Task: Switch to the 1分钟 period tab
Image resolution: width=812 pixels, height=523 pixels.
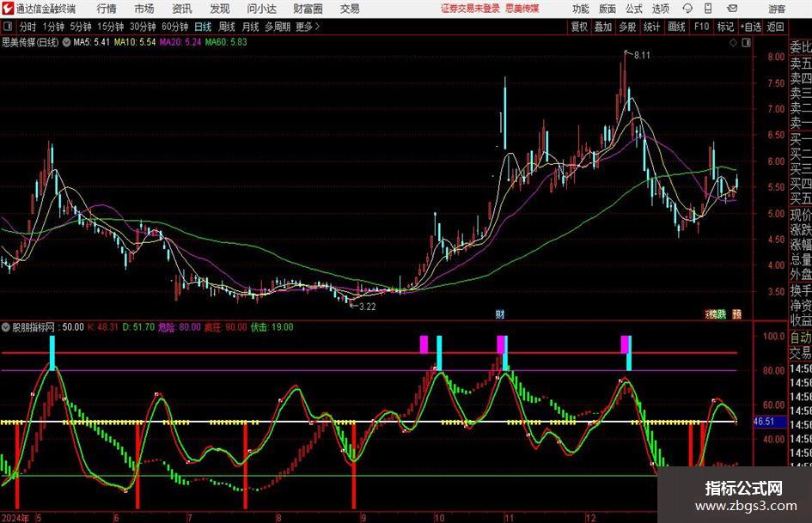Action: pos(53,27)
